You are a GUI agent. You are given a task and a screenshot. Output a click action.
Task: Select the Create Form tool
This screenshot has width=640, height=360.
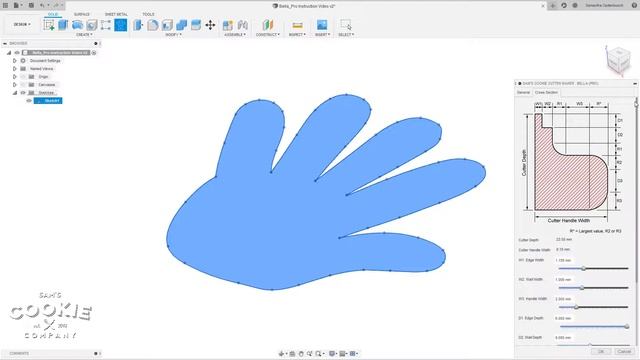tap(106, 25)
